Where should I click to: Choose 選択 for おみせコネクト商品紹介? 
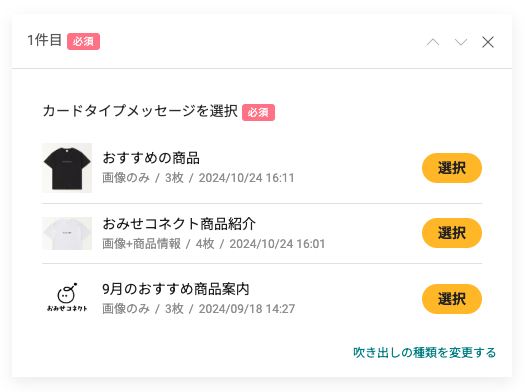[x=452, y=233]
